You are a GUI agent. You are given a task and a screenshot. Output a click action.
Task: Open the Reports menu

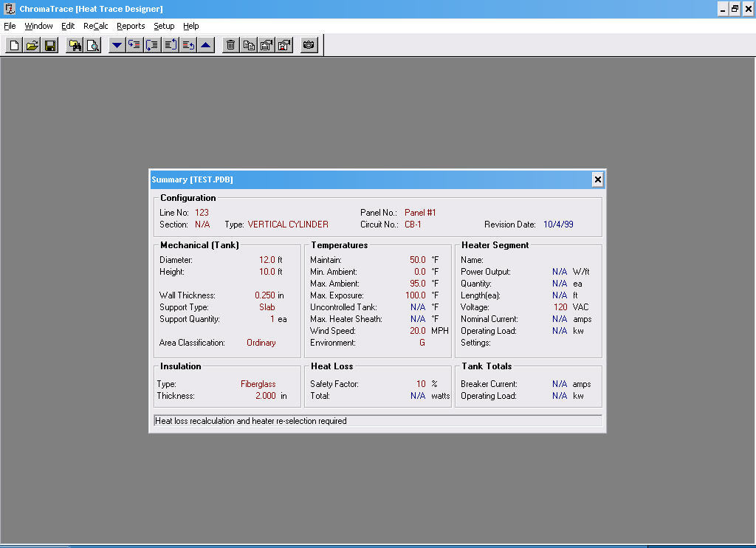pyautogui.click(x=131, y=26)
